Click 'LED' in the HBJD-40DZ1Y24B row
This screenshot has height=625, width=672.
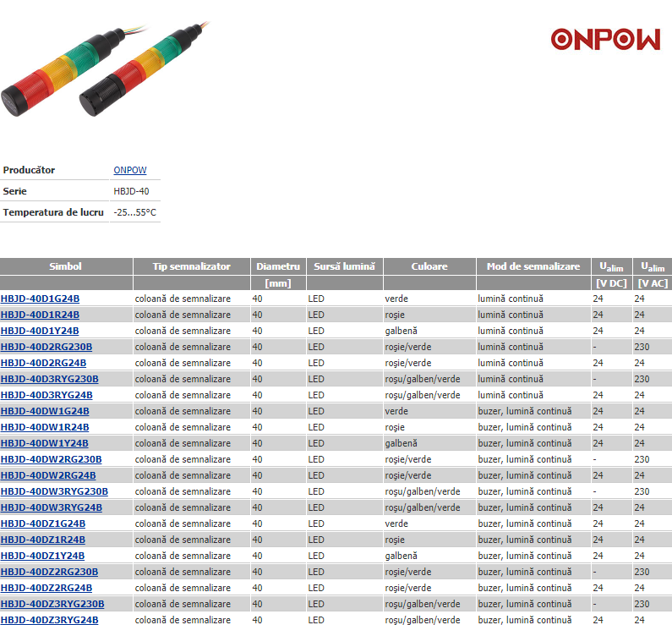[316, 556]
